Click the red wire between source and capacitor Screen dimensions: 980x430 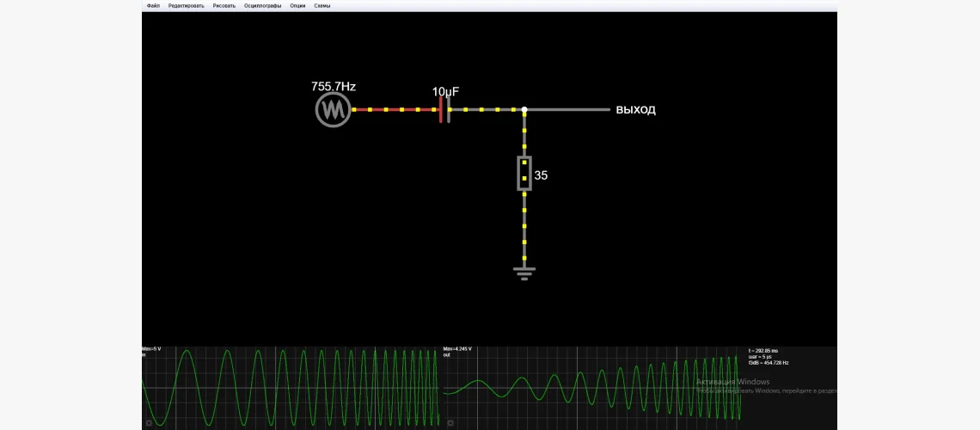[395, 110]
